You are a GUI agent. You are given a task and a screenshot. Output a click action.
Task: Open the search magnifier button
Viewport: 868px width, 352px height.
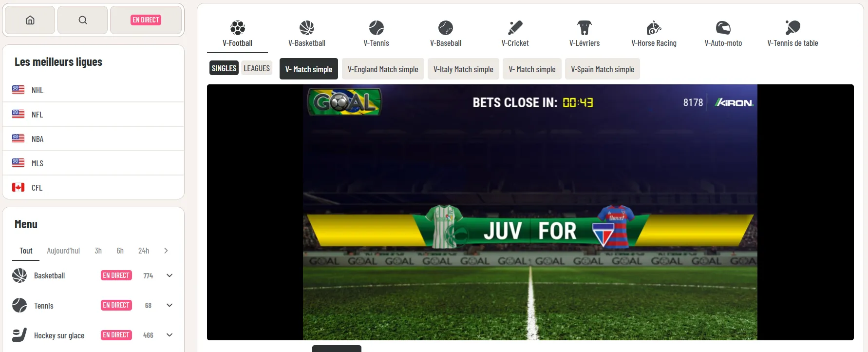(x=83, y=20)
